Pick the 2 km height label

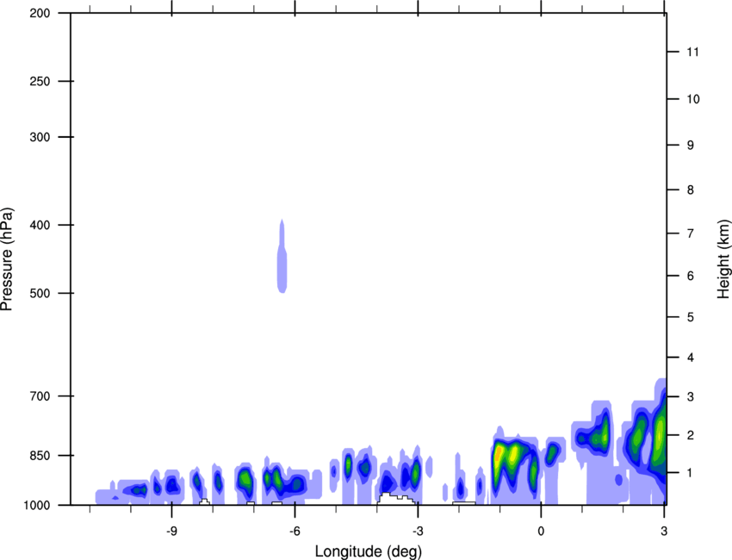[691, 435]
